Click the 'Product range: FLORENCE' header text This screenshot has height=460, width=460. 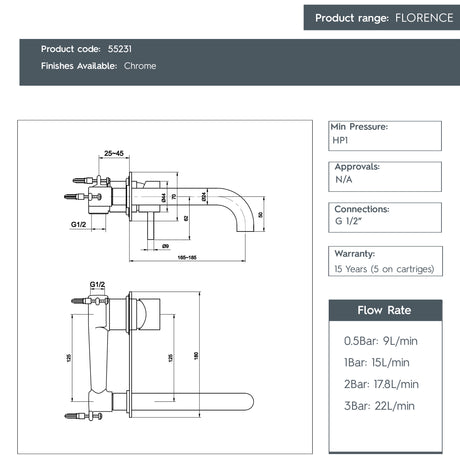point(384,18)
